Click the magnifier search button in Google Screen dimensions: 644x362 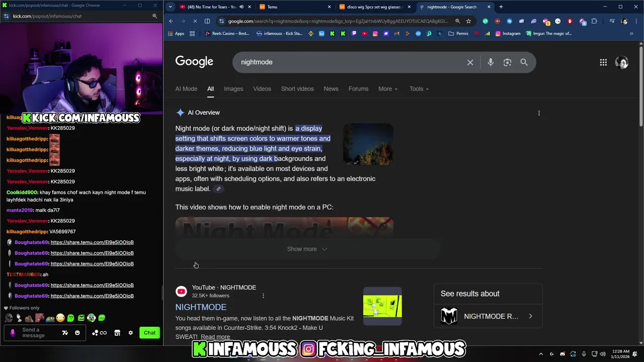[524, 62]
